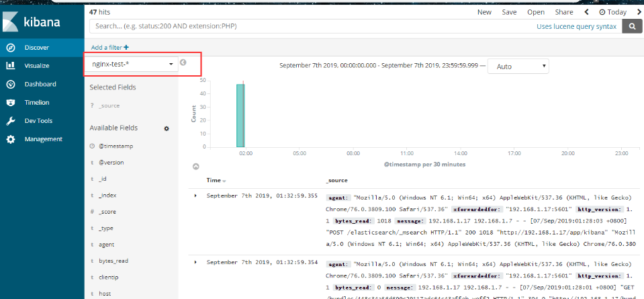Click the 47 hits count
The height and width of the screenshot is (299, 644).
pyautogui.click(x=100, y=12)
